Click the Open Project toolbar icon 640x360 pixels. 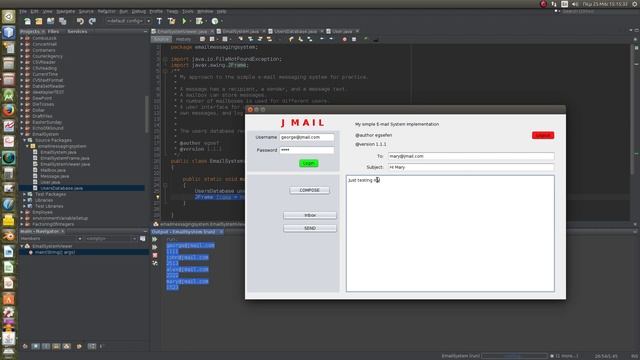51,21
